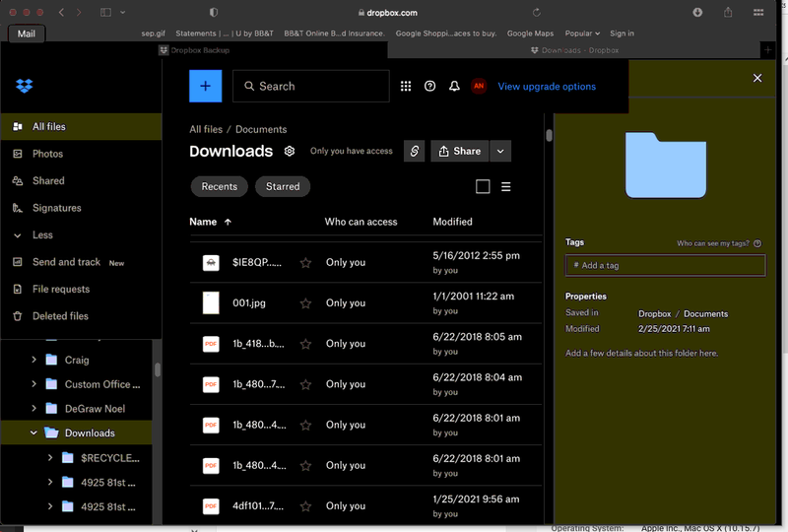Click the copy link icon button
Screen dimensions: 788x532
(x=414, y=151)
